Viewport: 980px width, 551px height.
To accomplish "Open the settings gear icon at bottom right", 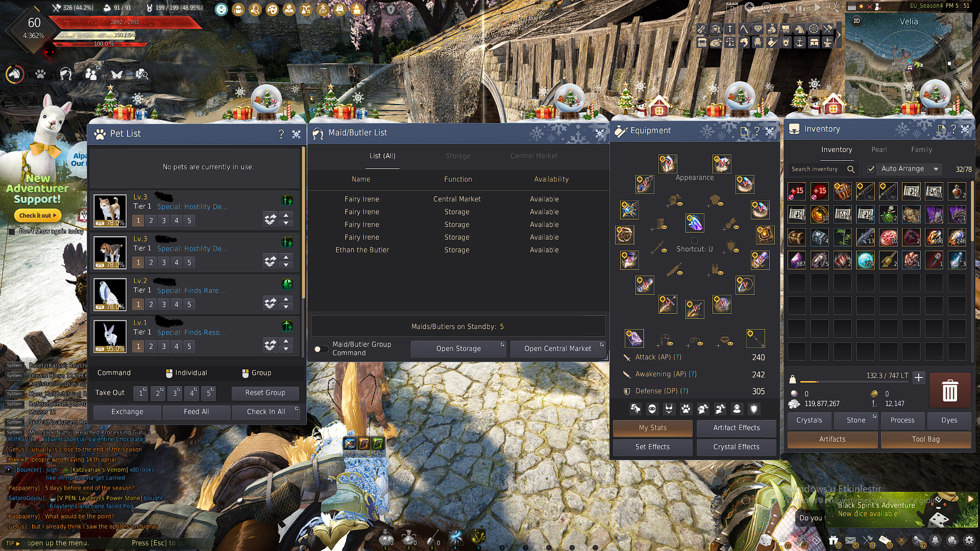I will tap(969, 540).
